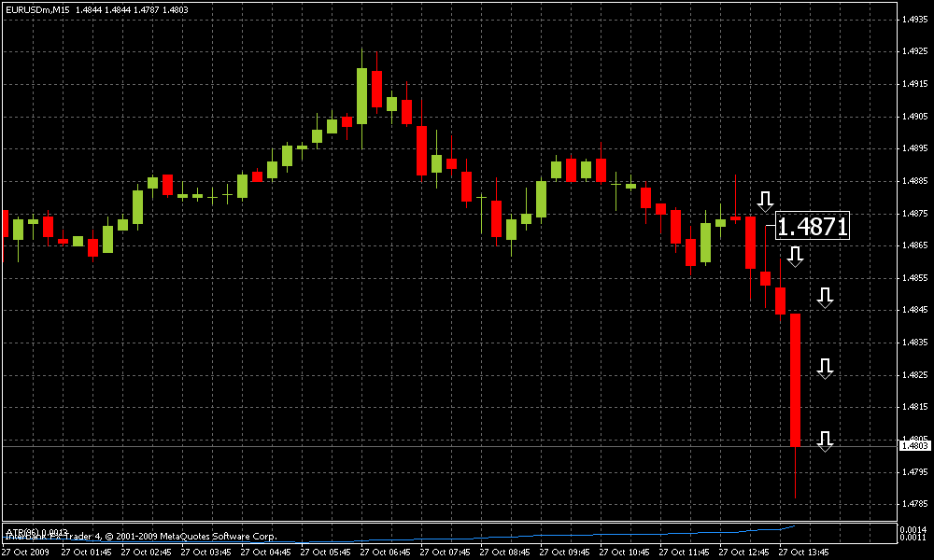Screen dimensions: 934x560
Task: Click the EURUSDm,M15 chart title text
Action: pyautogui.click(x=37, y=9)
